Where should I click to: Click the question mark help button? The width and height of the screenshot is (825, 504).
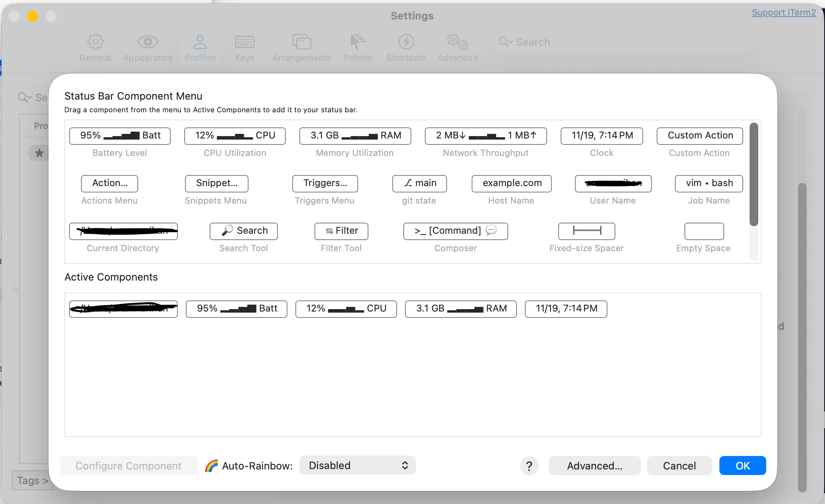click(x=529, y=466)
